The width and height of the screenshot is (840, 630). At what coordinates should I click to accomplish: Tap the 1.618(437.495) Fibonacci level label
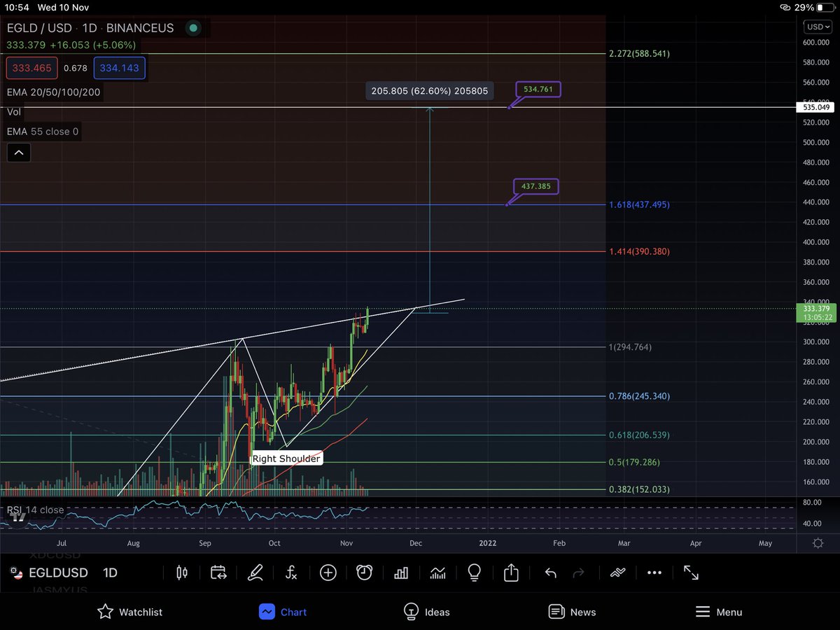(x=639, y=204)
